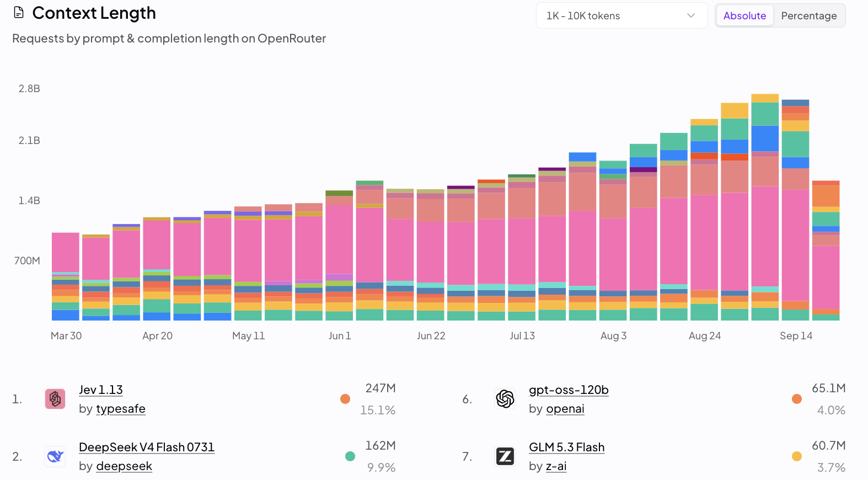The height and width of the screenshot is (480, 868).
Task: Click the Jun 1 bar in the chart
Action: pos(339,255)
